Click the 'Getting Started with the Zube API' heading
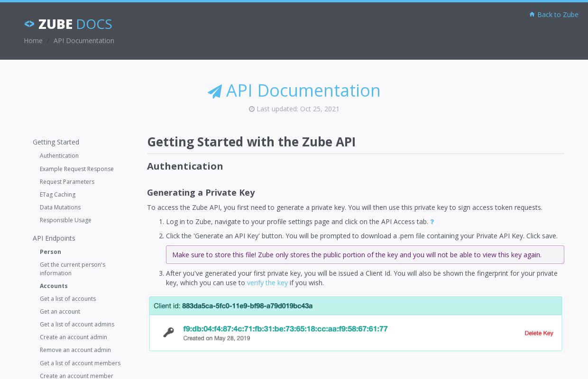This screenshot has width=588, height=379. 251,142
